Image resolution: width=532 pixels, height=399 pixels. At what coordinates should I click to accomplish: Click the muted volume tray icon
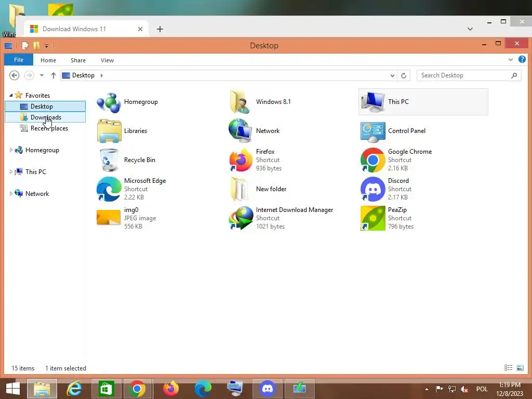pyautogui.click(x=464, y=389)
